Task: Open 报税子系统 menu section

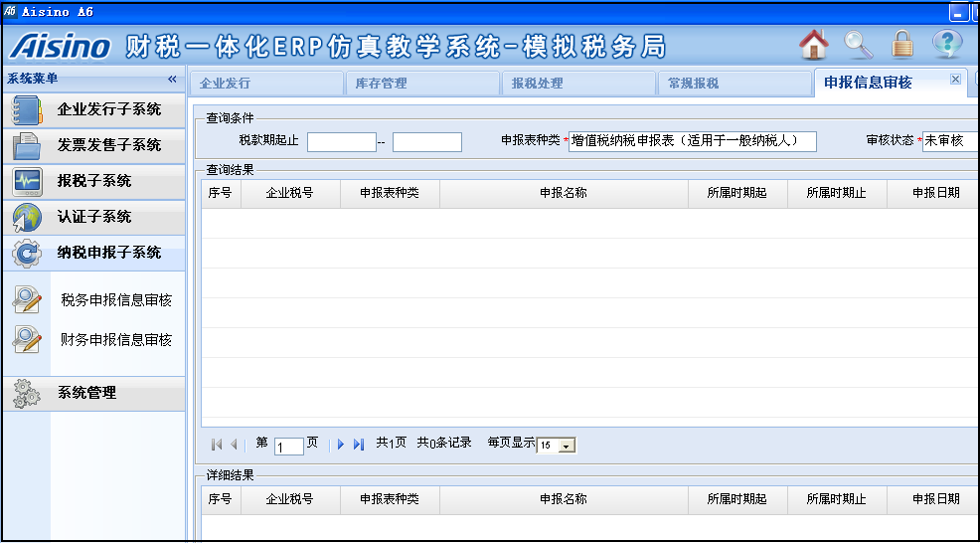Action: pyautogui.click(x=93, y=181)
